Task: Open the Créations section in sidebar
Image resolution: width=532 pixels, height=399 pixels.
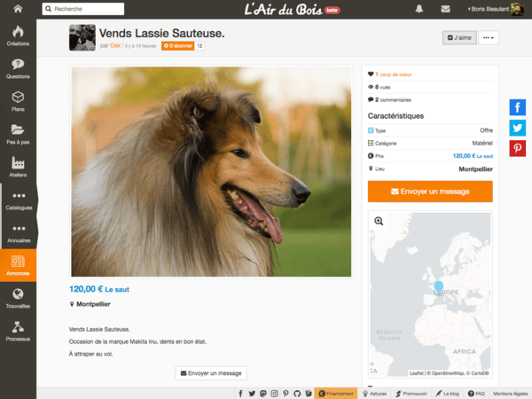Action: (18, 35)
